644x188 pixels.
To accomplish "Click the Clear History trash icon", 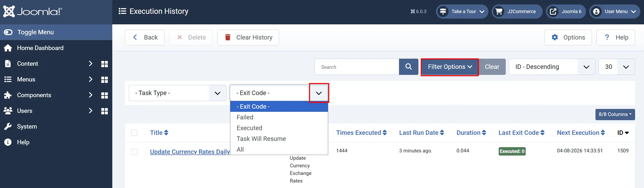I will [x=228, y=37].
